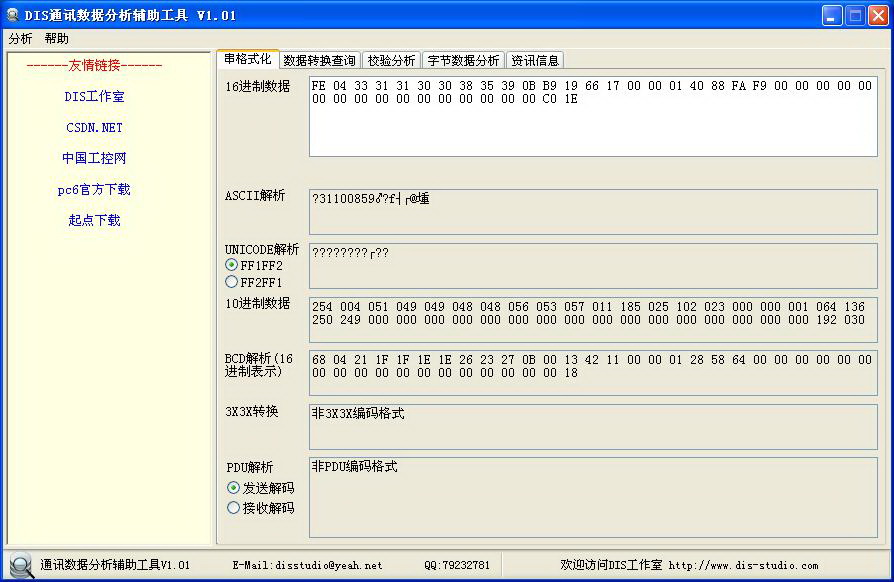
Task: Switch to the 数据转换查询 tab
Action: [319, 60]
